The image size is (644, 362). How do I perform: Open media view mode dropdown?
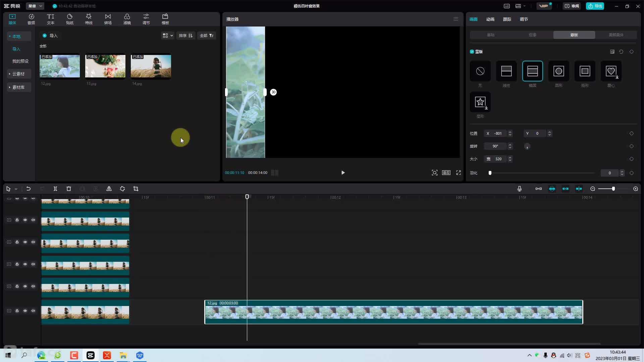[x=168, y=36]
